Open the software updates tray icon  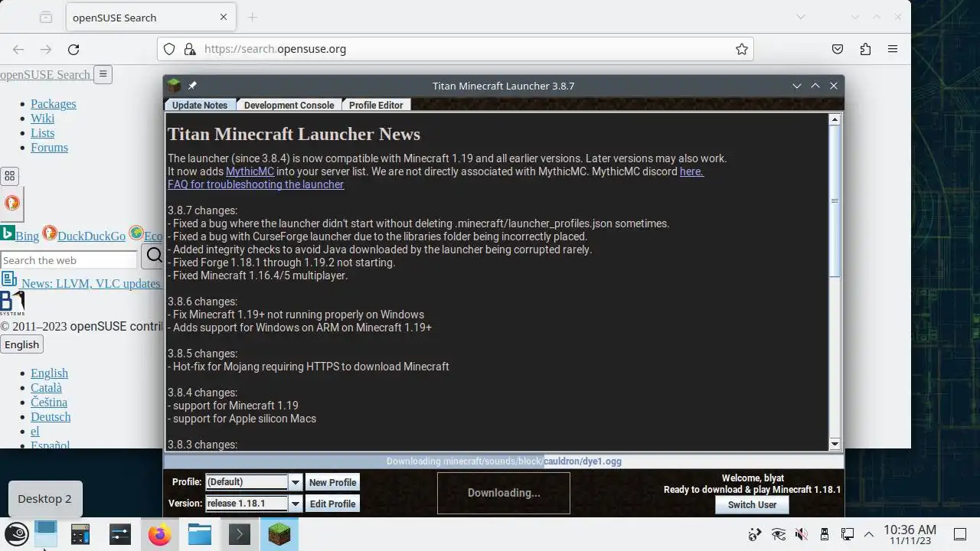tap(756, 534)
